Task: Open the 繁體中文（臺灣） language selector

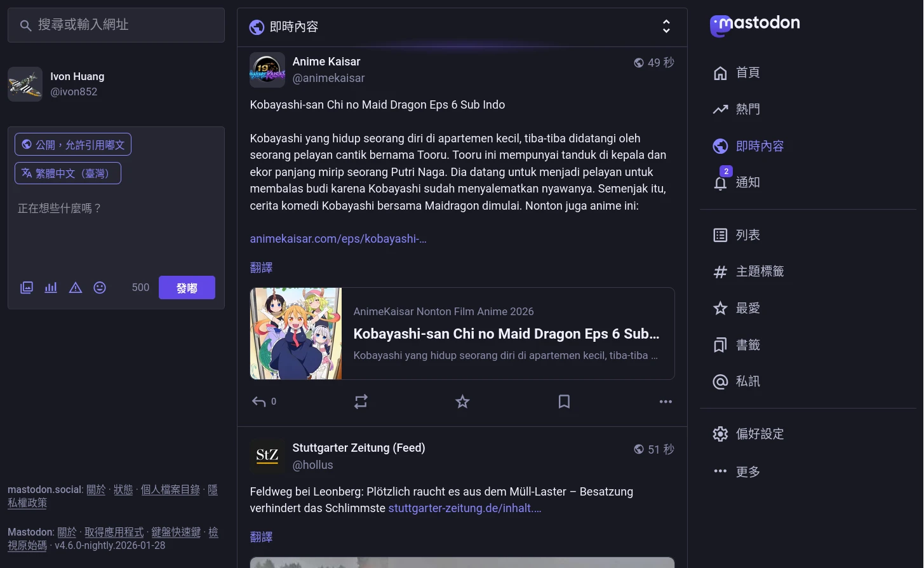Action: click(x=68, y=173)
